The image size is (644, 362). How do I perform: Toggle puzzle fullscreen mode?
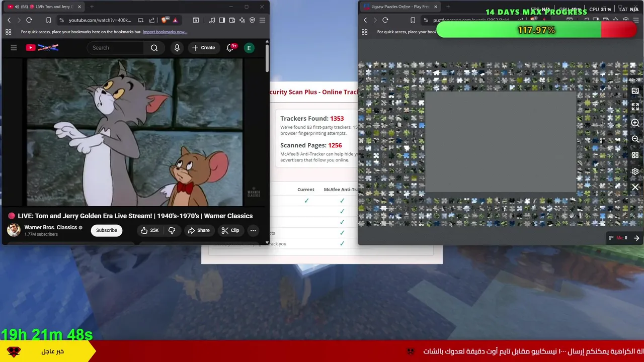[x=635, y=107]
